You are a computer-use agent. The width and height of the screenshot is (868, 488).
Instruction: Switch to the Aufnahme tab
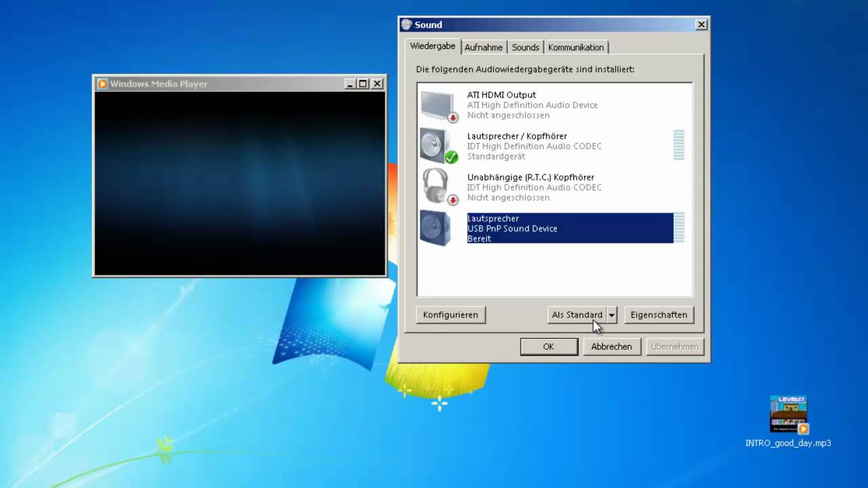(x=484, y=47)
